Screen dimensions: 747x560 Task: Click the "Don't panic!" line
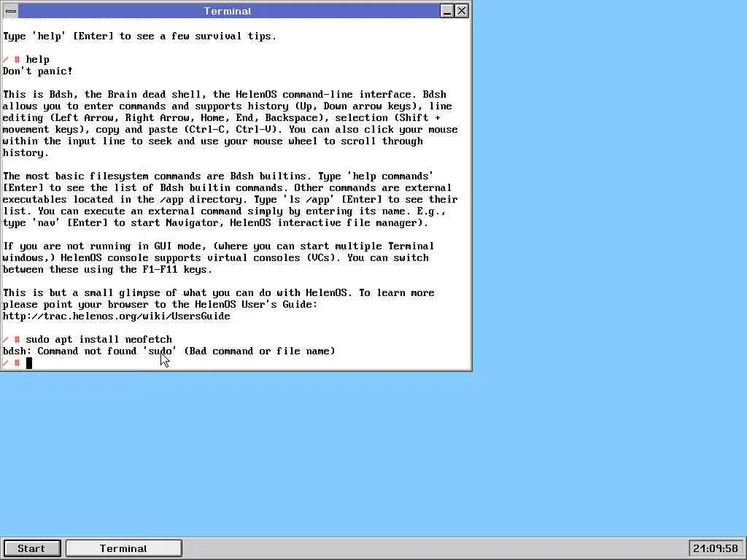coord(38,71)
